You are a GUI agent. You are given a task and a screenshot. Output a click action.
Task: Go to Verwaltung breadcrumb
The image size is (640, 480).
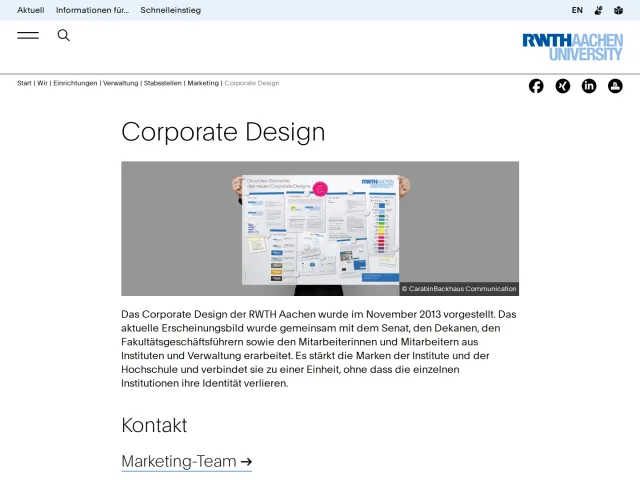[x=120, y=83]
